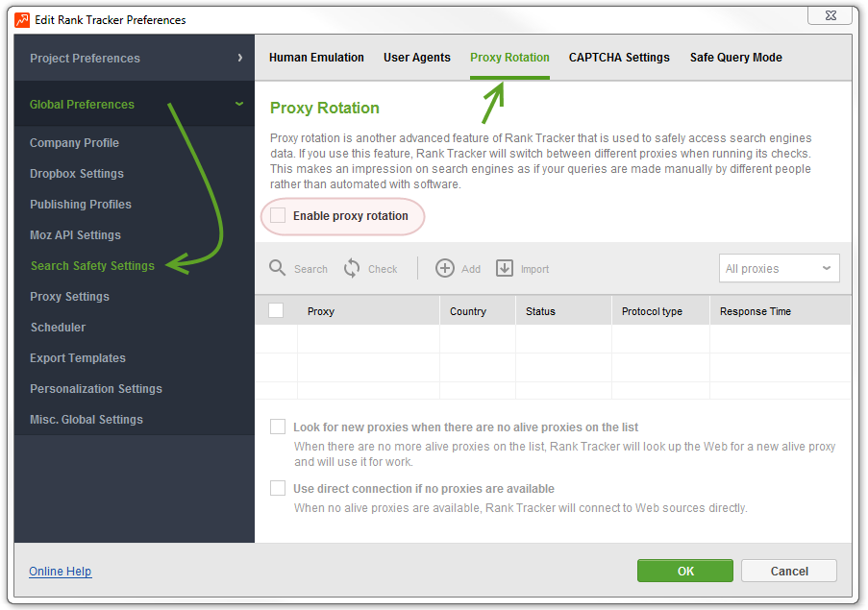Image resolution: width=868 pixels, height=610 pixels.
Task: Sort by the Status column header
Action: pyautogui.click(x=563, y=310)
